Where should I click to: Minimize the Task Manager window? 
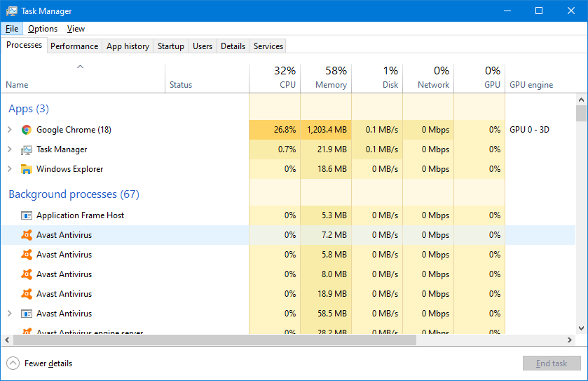pos(507,11)
